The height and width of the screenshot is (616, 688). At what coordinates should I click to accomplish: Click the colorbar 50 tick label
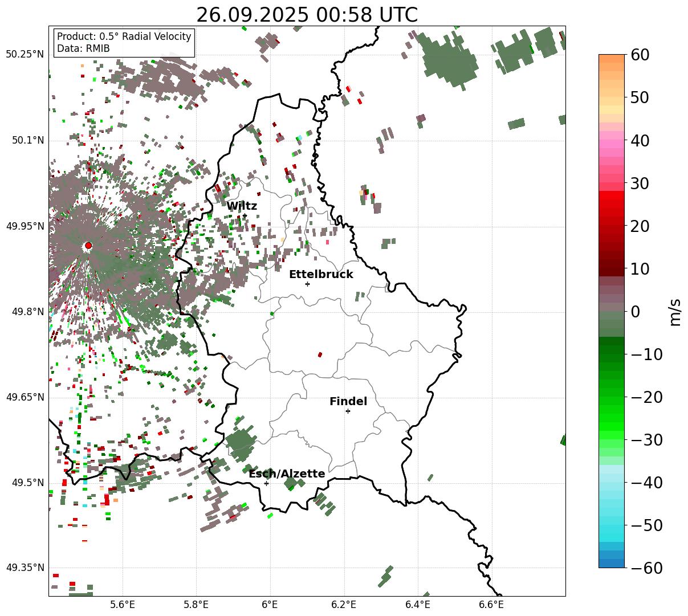click(x=640, y=97)
